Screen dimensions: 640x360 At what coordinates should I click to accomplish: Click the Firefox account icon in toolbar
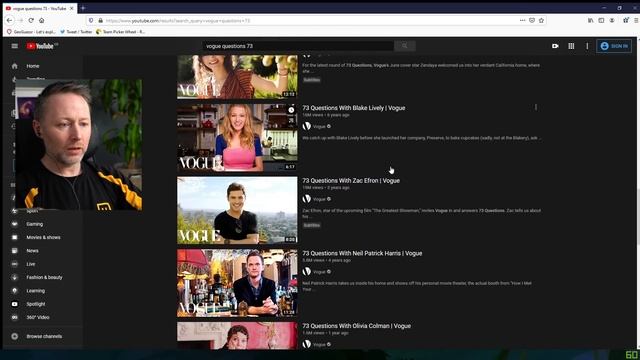click(612, 20)
